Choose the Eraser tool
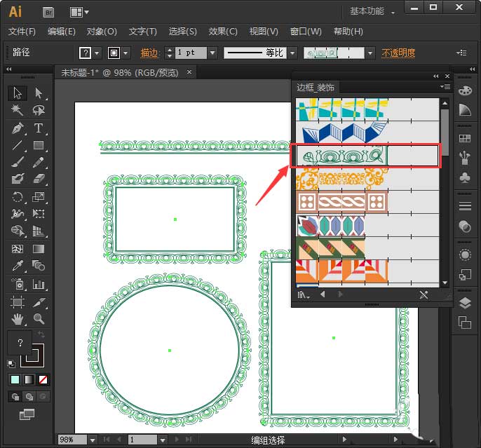481x448 pixels. pyautogui.click(x=39, y=179)
